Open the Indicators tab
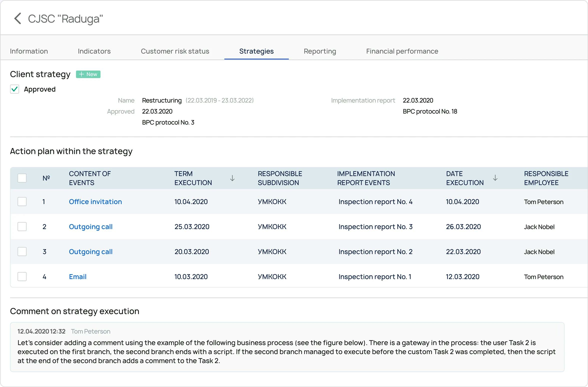This screenshot has width=588, height=387. (94, 51)
